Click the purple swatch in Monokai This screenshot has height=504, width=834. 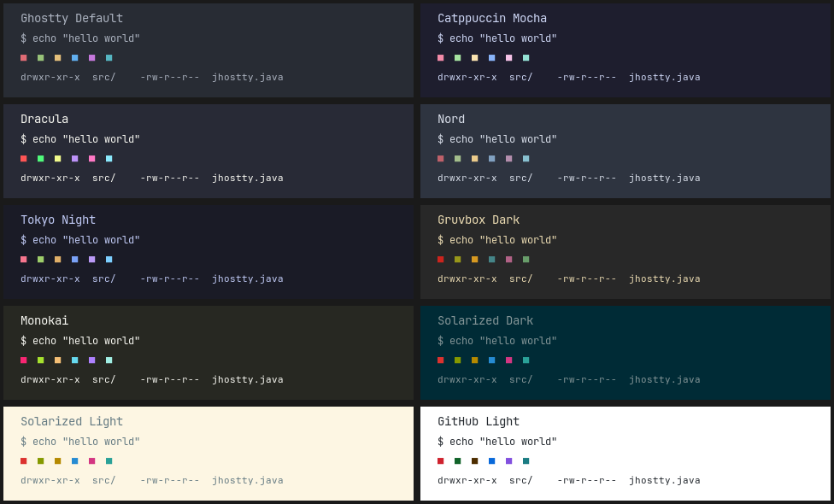click(x=92, y=360)
